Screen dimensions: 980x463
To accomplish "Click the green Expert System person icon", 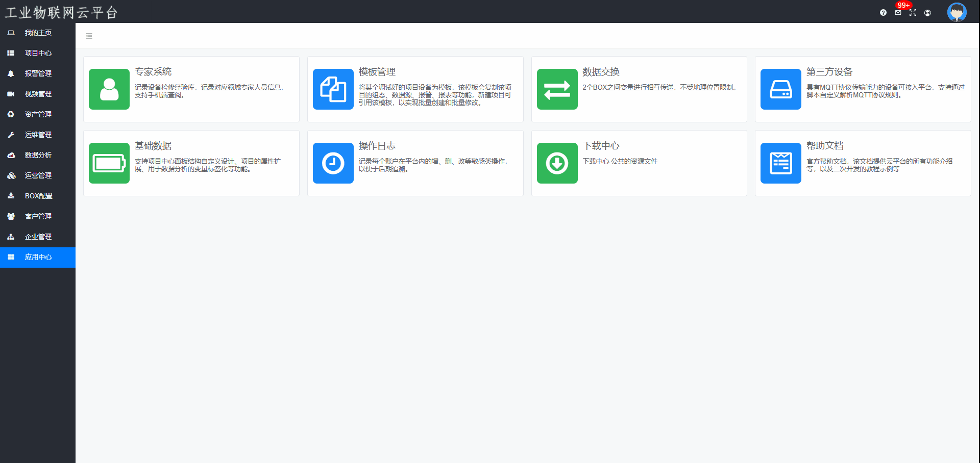I will (x=109, y=89).
